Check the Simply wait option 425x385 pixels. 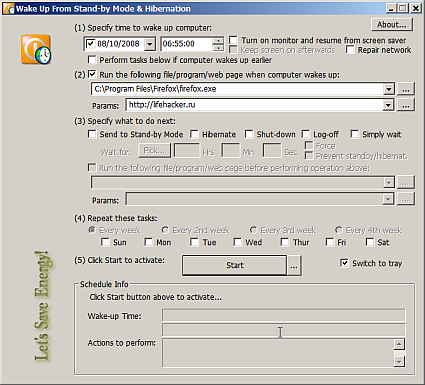pos(355,134)
